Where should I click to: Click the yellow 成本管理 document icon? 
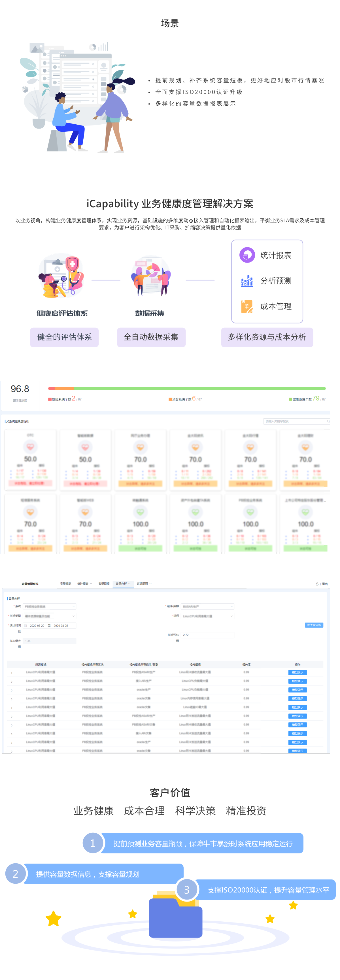pyautogui.click(x=247, y=306)
